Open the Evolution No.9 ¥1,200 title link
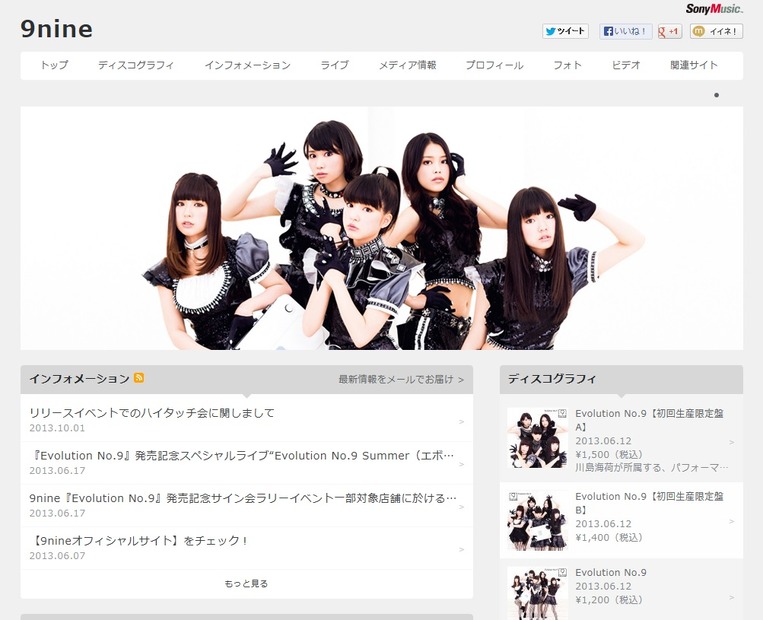The height and width of the screenshot is (620, 763). coord(611,572)
